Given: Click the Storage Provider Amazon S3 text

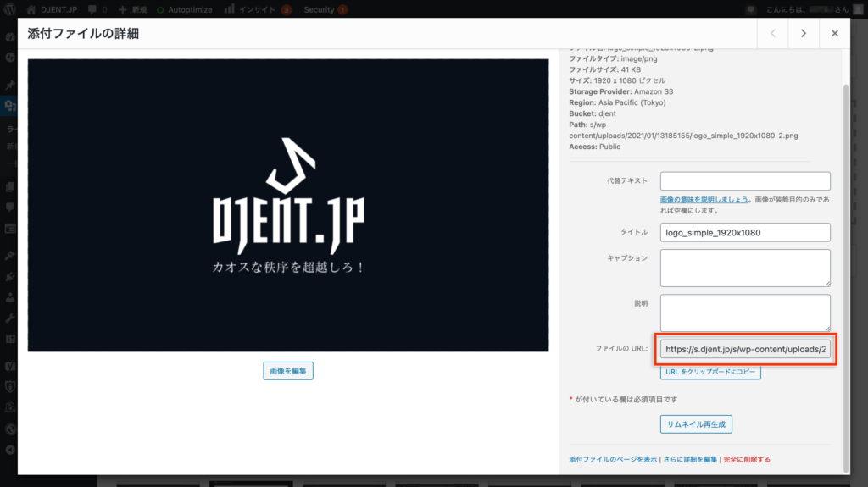Looking at the screenshot, I should click(621, 91).
